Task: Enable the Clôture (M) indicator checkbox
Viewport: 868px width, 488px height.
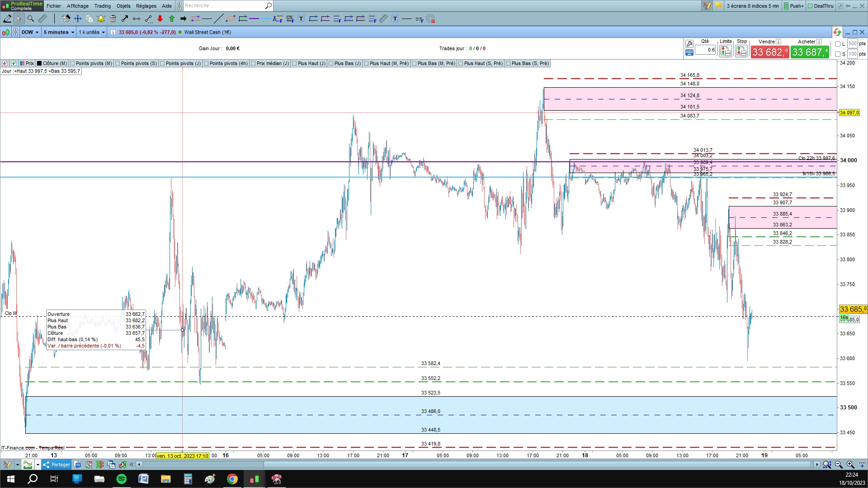Action: click(39, 63)
